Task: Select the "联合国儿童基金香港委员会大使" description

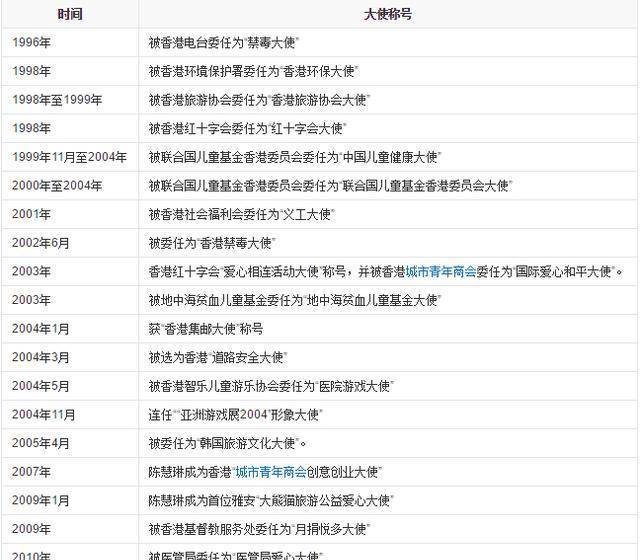Action: (x=331, y=185)
